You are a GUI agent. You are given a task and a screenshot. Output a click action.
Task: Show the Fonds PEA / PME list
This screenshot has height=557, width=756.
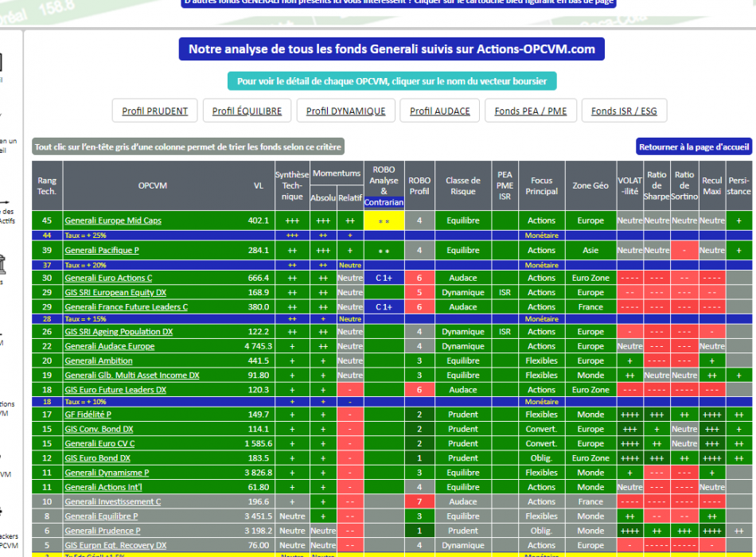(x=530, y=111)
